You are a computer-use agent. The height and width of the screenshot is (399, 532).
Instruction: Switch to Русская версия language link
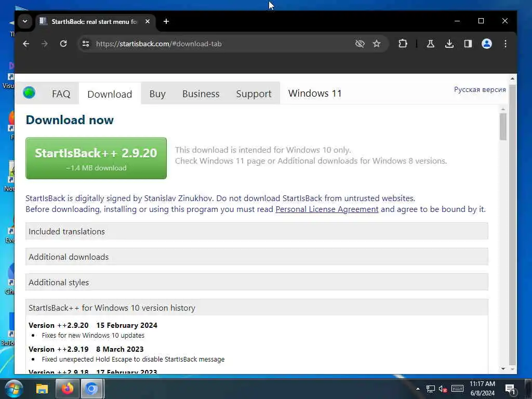pos(480,89)
